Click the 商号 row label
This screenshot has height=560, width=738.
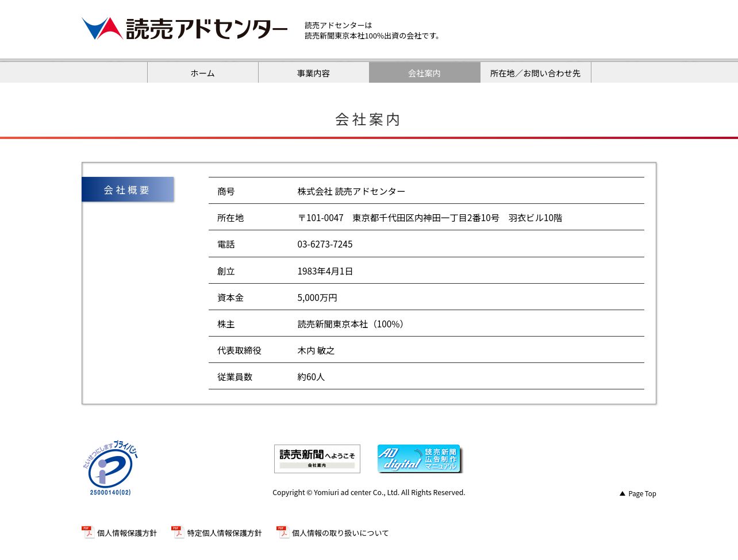(226, 191)
